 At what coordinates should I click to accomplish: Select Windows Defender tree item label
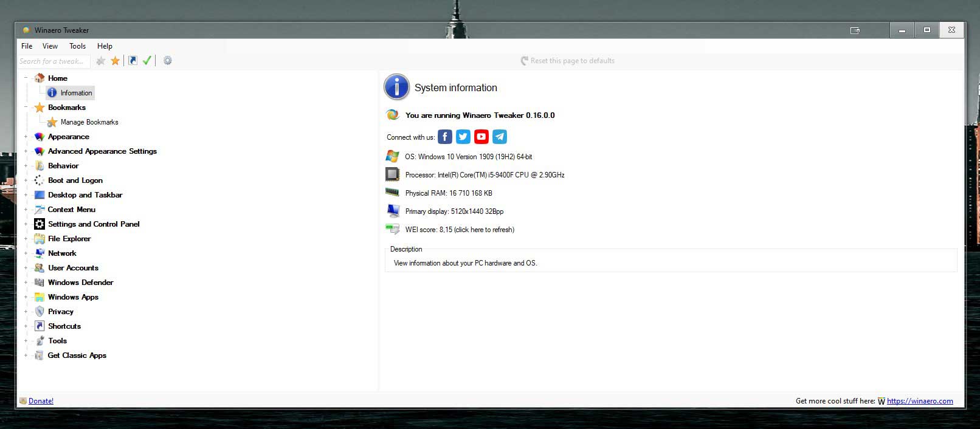[x=80, y=283]
